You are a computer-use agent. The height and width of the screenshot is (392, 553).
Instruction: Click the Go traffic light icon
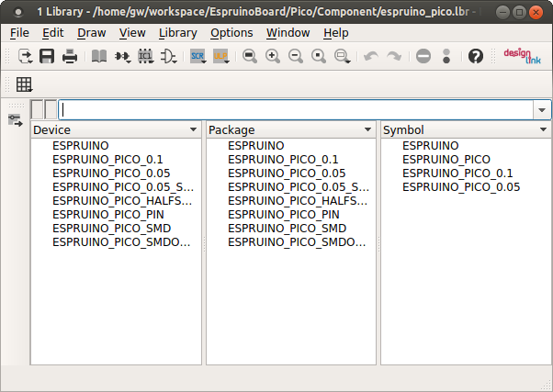(x=446, y=56)
